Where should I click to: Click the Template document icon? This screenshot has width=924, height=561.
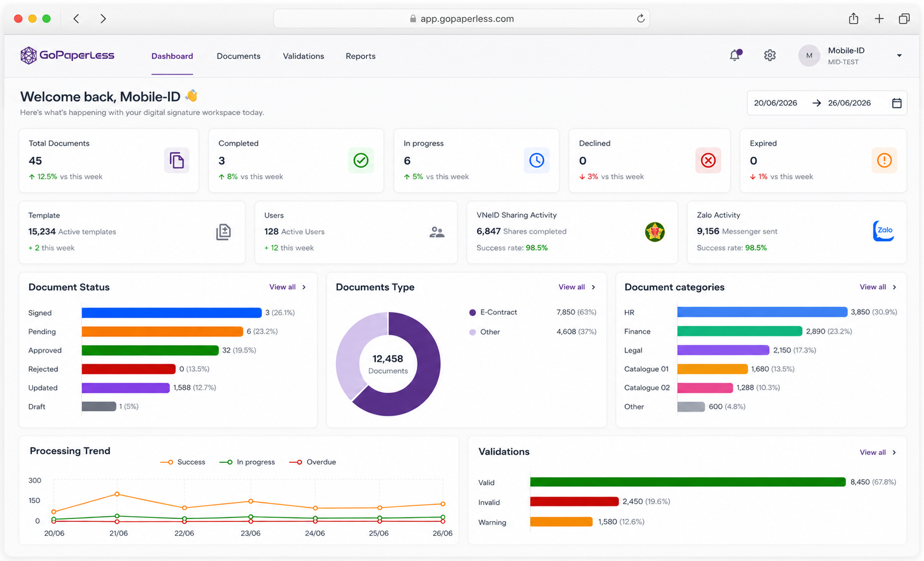click(x=223, y=232)
